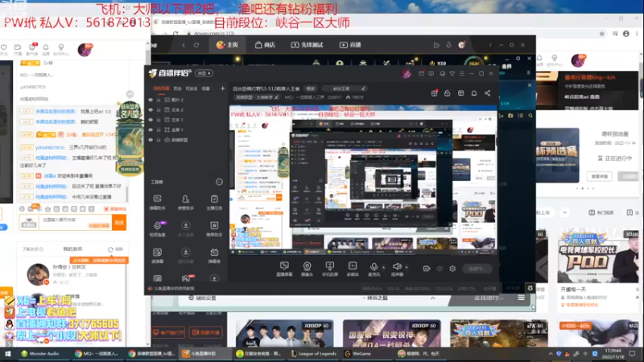The height and width of the screenshot is (362, 644).
Task: Open 创作中心 icon on Douyu page
Action: click(61, 49)
